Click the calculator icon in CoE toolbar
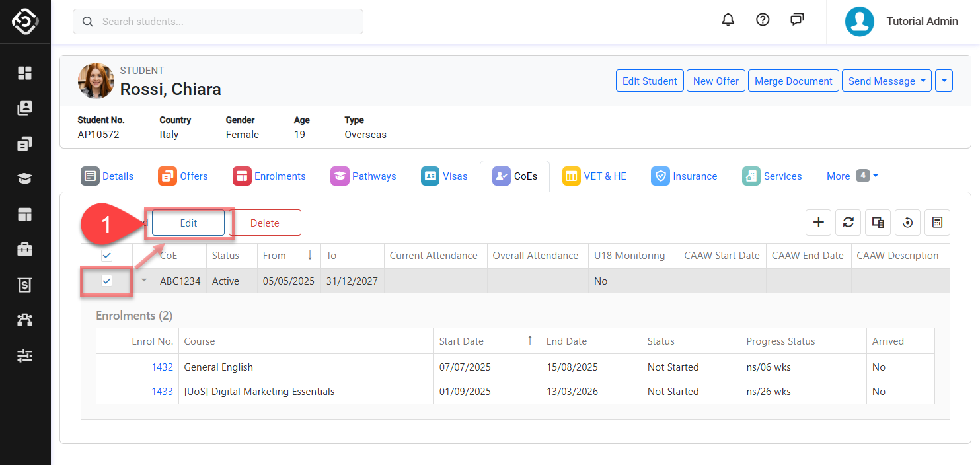Image resolution: width=980 pixels, height=465 pixels. coord(937,223)
